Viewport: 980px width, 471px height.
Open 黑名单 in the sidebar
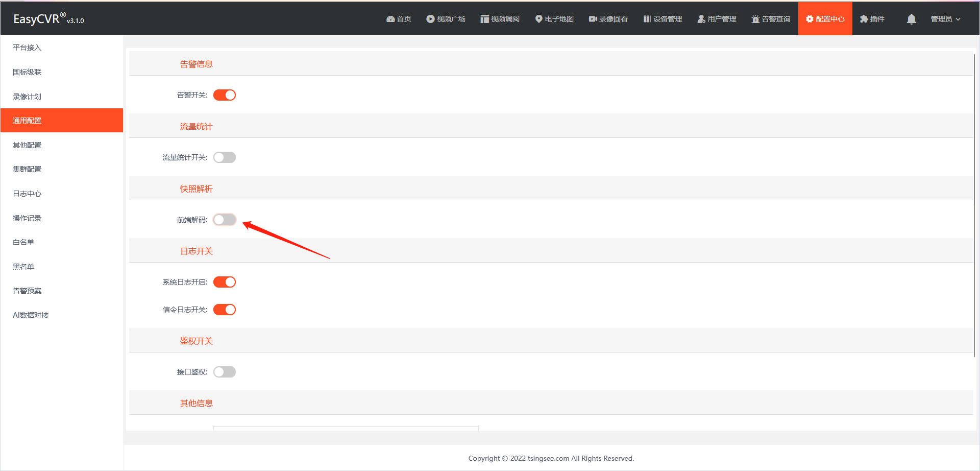point(62,267)
